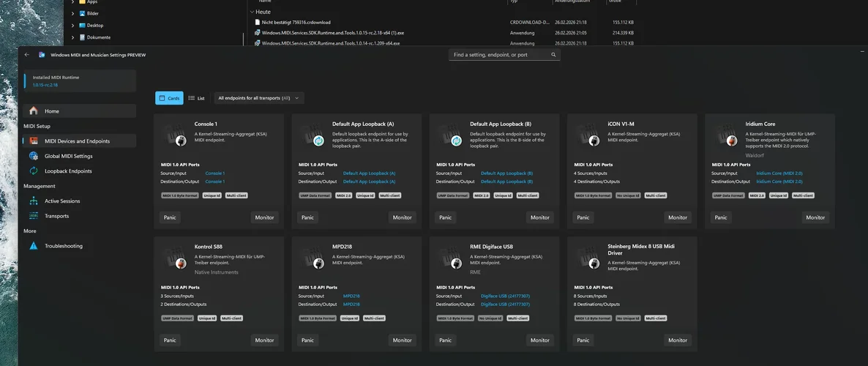Click the Default App Loopback (B) device image
868x366 pixels.
pyautogui.click(x=451, y=135)
